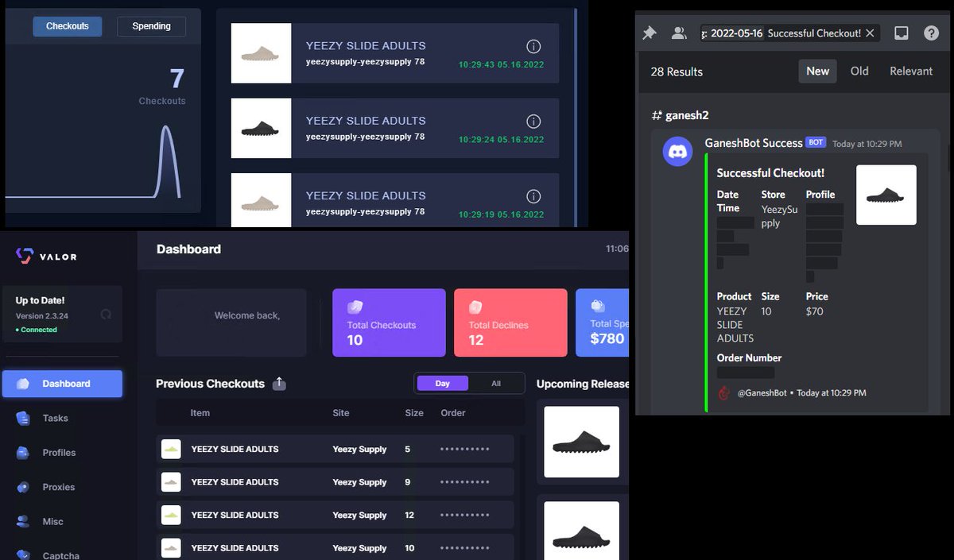
Task: Click the Welcome back panel
Action: point(231,322)
